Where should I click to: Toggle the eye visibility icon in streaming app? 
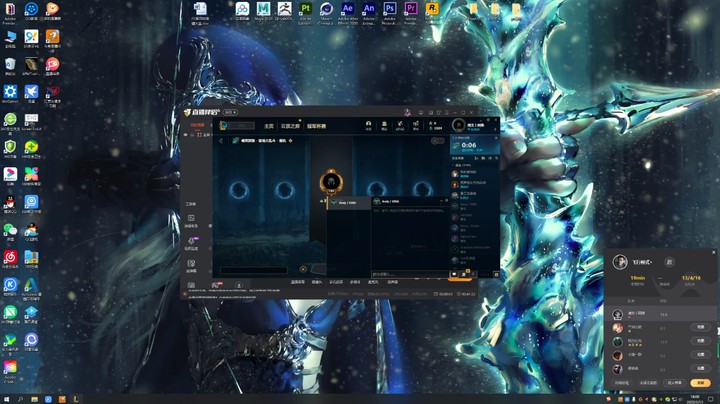(x=186, y=135)
